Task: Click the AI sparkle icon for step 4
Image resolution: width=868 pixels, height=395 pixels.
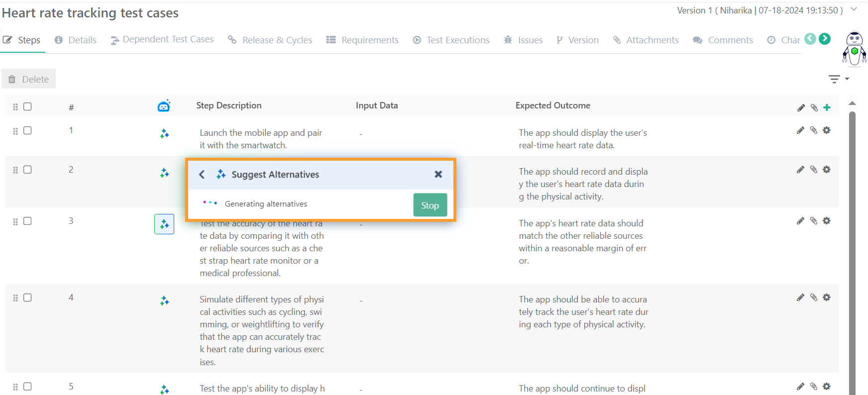Action: coord(164,301)
